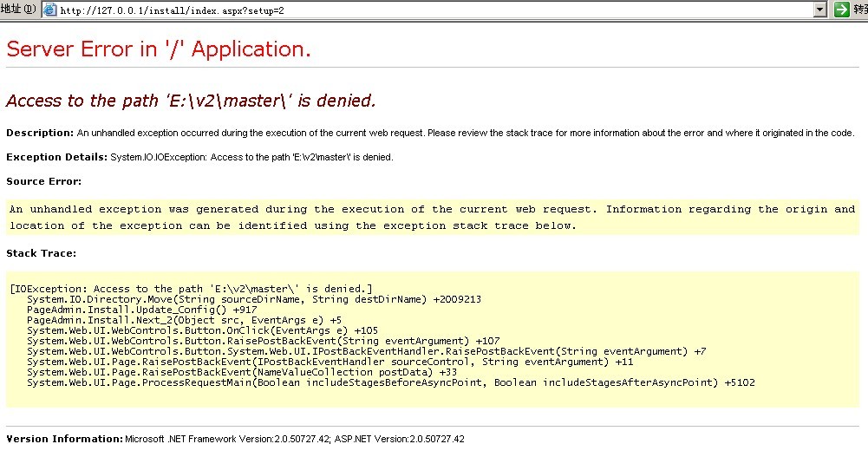Click the [IOException: Access to the path] line
This screenshot has width=868, height=457.
coord(191,289)
